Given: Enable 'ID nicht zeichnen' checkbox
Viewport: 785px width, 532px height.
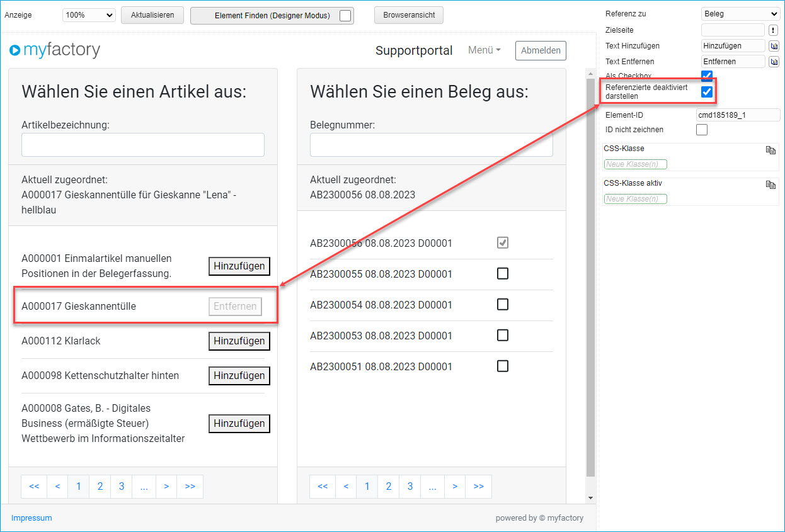Looking at the screenshot, I should point(702,130).
